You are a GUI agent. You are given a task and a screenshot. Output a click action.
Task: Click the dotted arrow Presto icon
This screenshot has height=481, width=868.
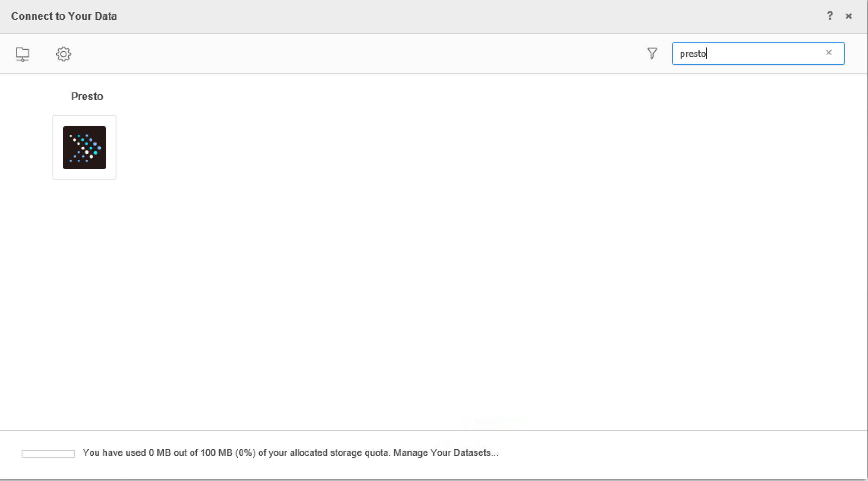click(x=85, y=147)
